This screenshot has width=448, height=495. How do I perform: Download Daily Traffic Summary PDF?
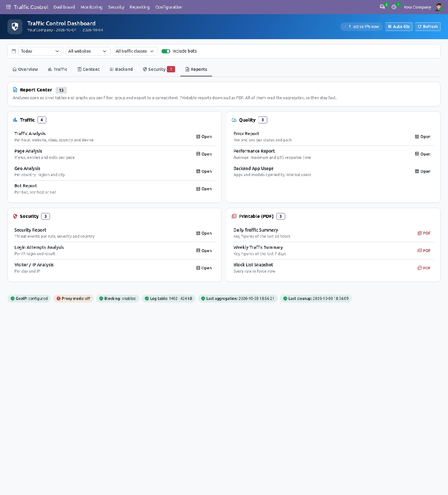424,234
